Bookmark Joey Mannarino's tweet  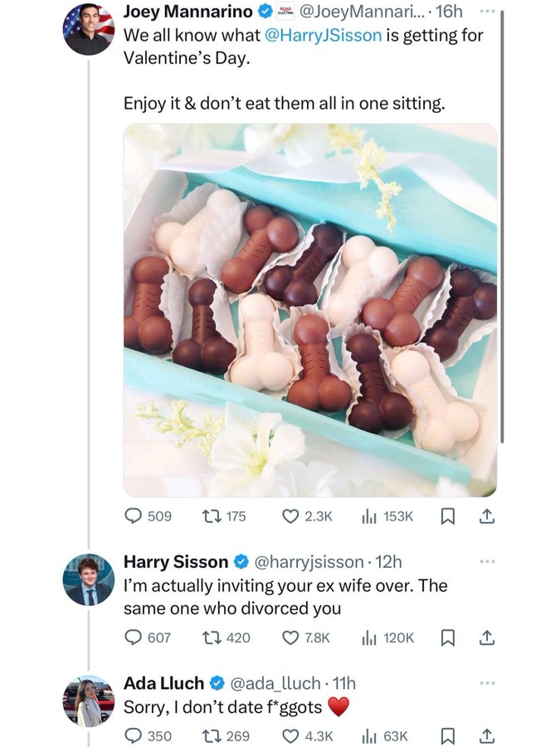(446, 516)
